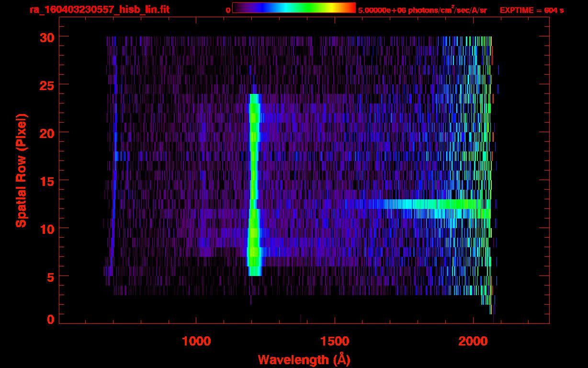Click the color scale bar

coord(294,8)
